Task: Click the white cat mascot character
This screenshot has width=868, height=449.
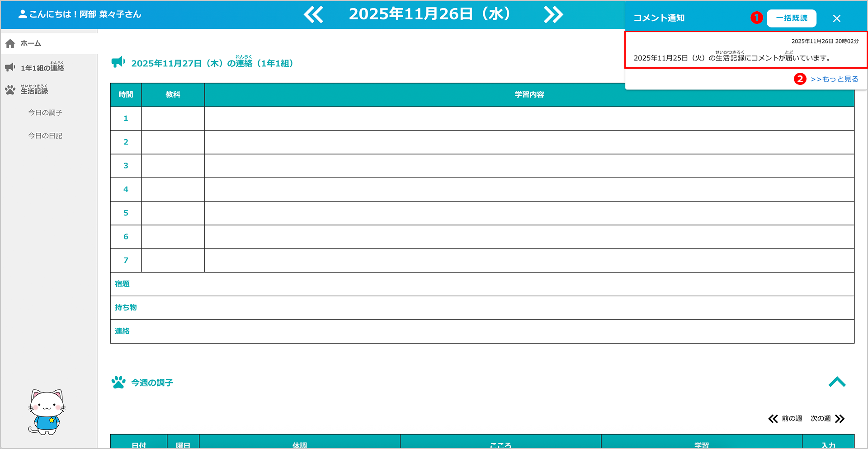Action: [47, 412]
